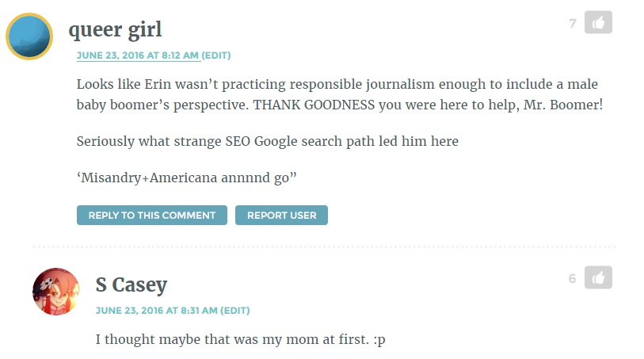Open queer girl's blue circle avatar
The height and width of the screenshot is (359, 644).
[x=29, y=36]
